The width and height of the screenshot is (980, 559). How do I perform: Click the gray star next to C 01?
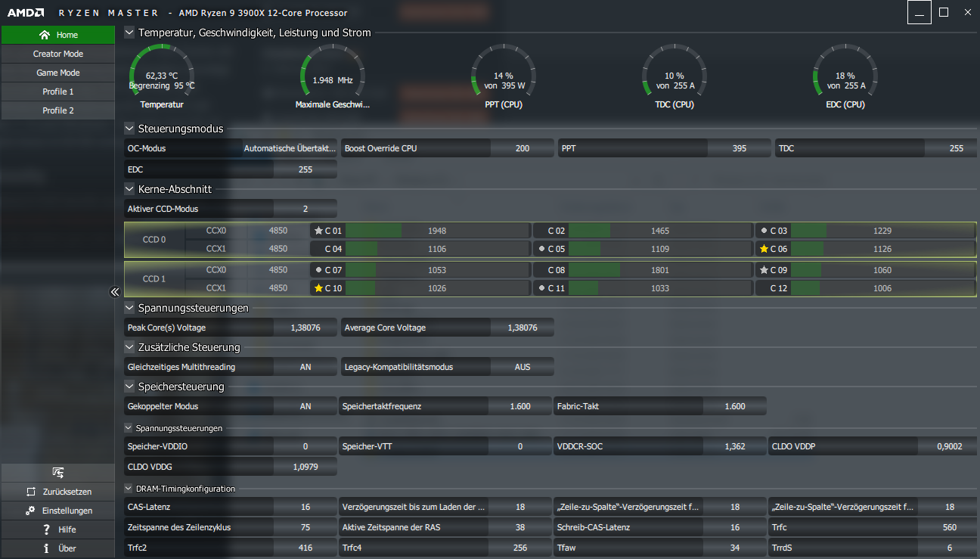[318, 231]
